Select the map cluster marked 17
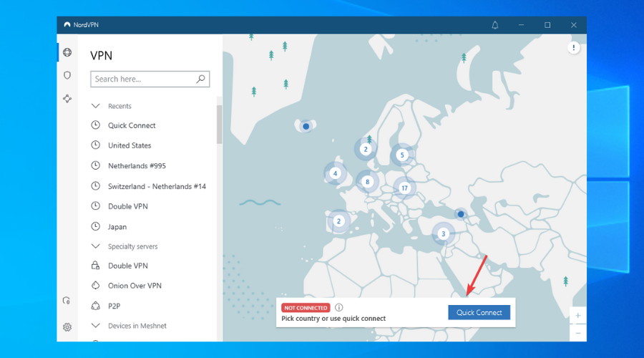The image size is (644, 358). point(404,188)
